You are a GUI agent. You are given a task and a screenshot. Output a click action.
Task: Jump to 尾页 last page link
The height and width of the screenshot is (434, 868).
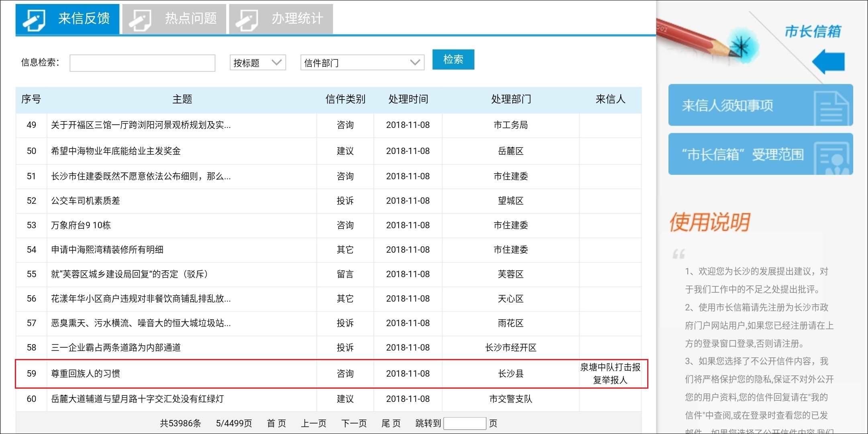pos(391,423)
